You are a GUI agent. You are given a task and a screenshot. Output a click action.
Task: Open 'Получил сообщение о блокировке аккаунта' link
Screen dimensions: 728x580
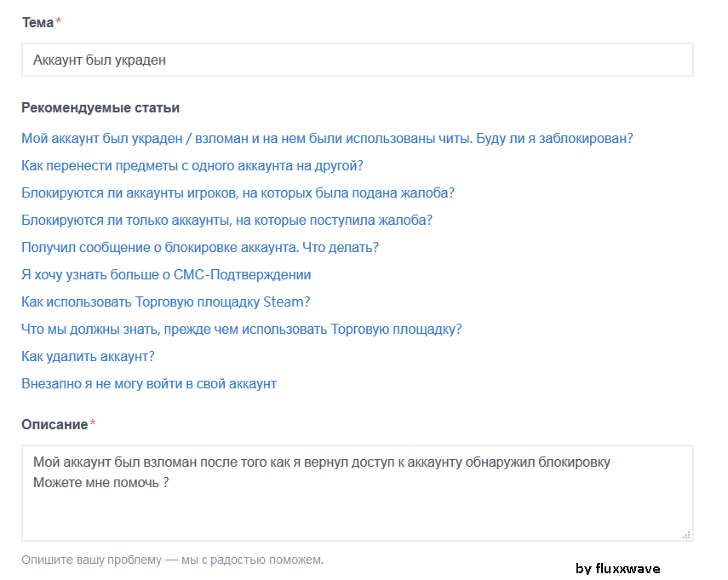(x=200, y=247)
